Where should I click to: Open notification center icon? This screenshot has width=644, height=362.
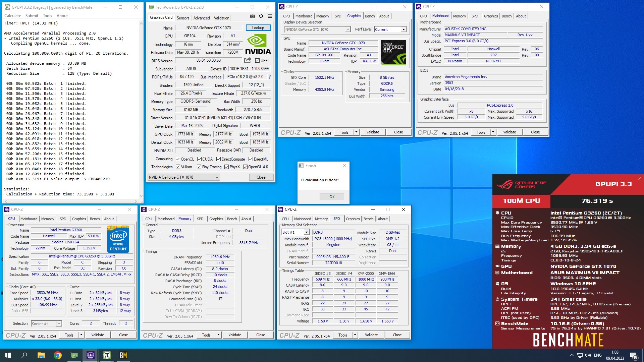pyautogui.click(x=634, y=355)
